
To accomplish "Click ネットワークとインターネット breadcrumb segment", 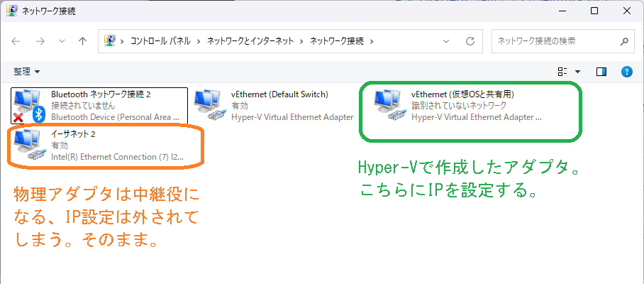I will click(x=252, y=41).
